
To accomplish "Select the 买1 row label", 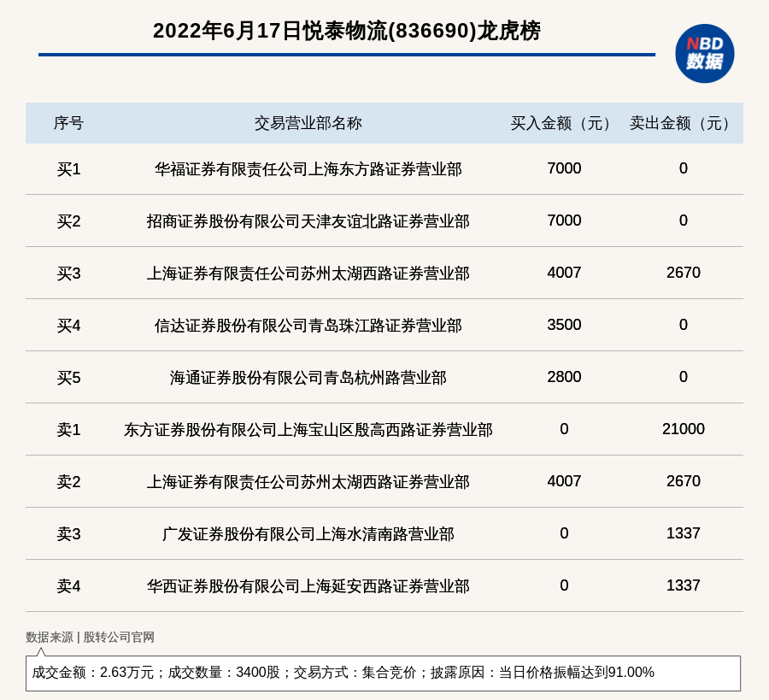I will point(68,169).
